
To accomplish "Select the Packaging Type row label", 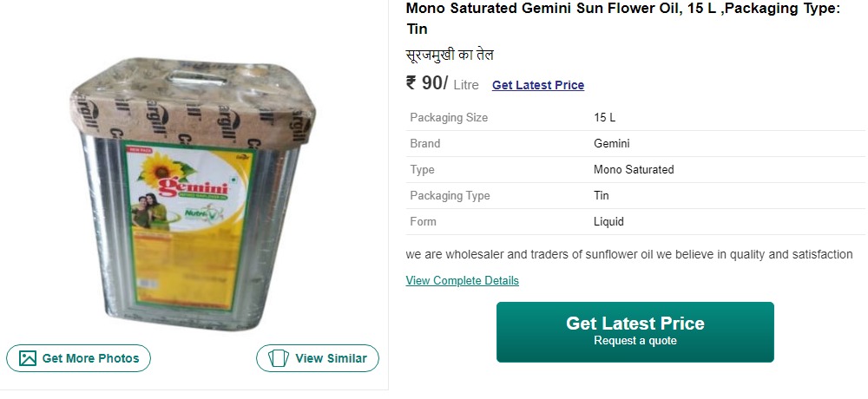I will coord(450,196).
